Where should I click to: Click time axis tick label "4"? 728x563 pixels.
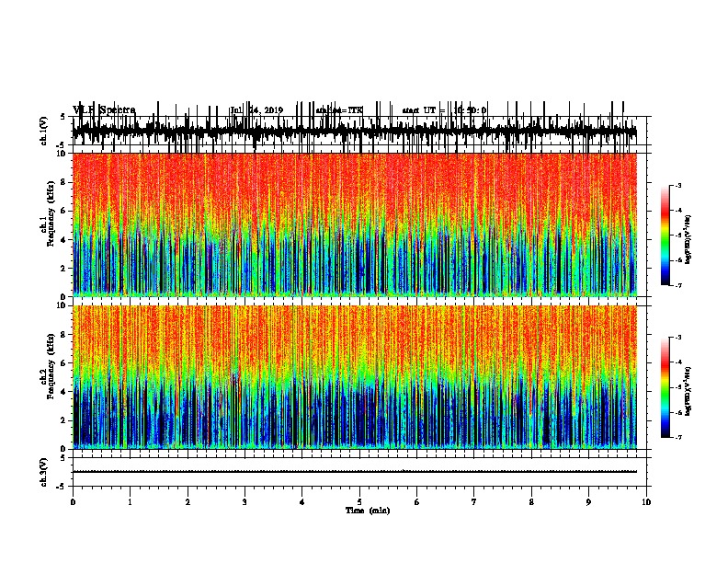pyautogui.click(x=302, y=502)
